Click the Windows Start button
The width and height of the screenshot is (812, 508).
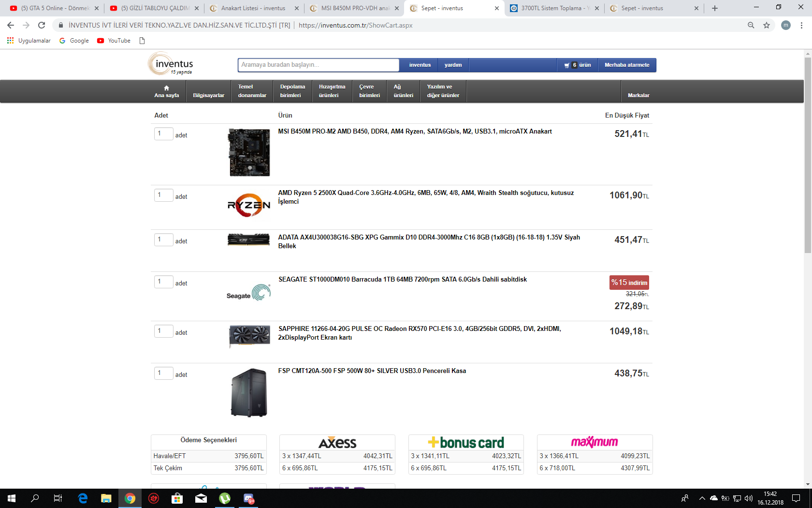tap(12, 498)
